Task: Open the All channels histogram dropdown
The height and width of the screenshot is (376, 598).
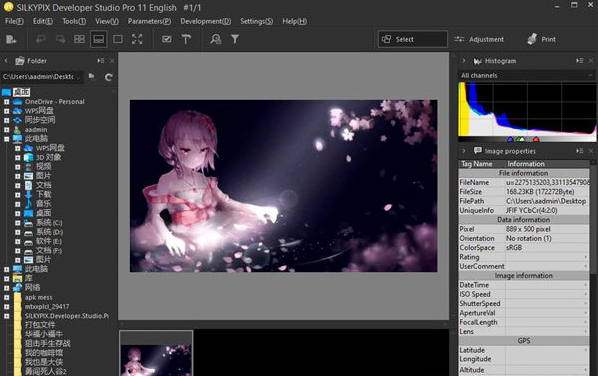Action: [527, 76]
